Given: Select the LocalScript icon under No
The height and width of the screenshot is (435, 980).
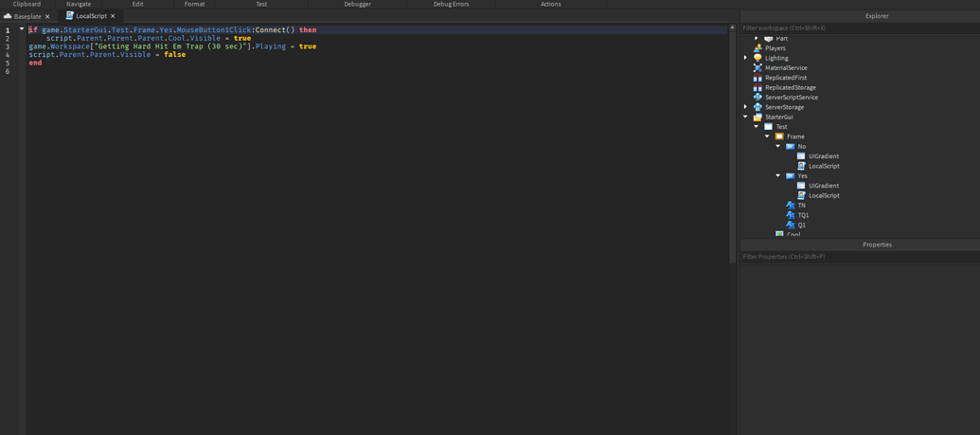Looking at the screenshot, I should point(801,166).
